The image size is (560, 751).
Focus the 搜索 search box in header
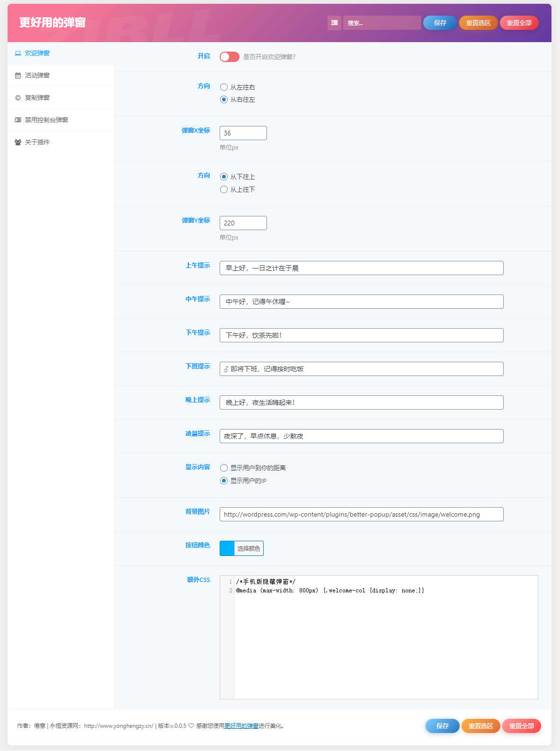(382, 23)
